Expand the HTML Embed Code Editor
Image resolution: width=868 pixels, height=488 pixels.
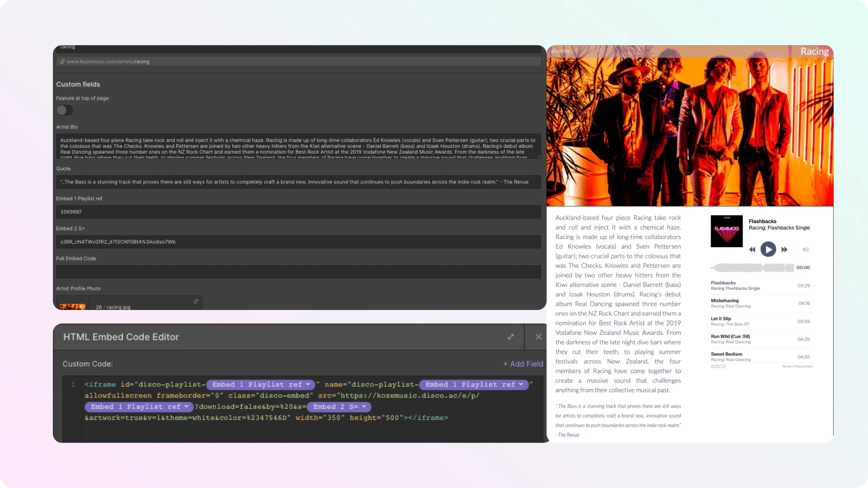tap(511, 337)
